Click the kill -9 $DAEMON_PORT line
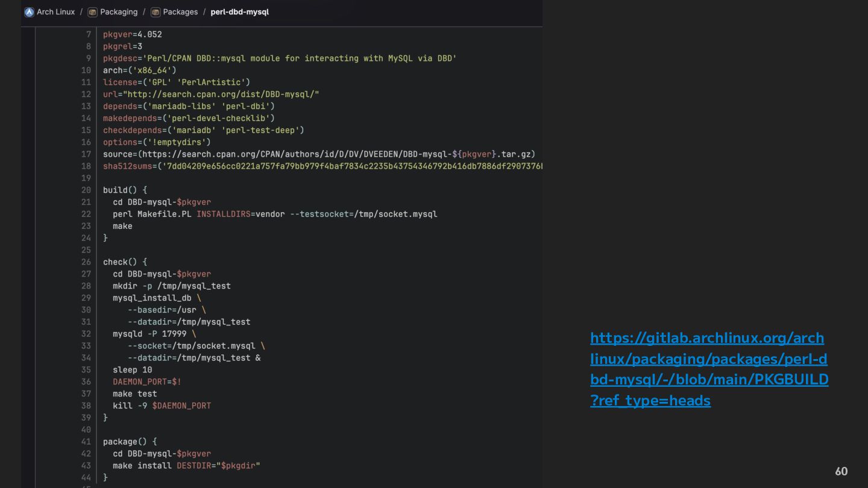The height and width of the screenshot is (488, 868). click(x=162, y=405)
